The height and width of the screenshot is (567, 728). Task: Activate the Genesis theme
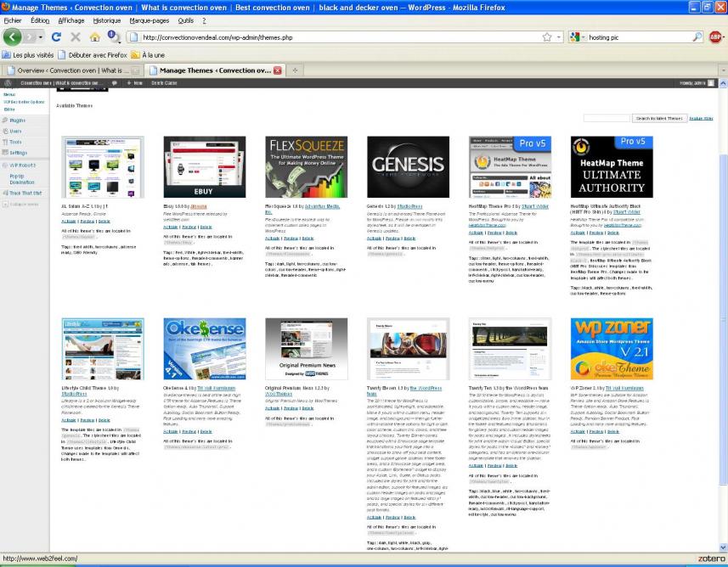click(x=374, y=239)
